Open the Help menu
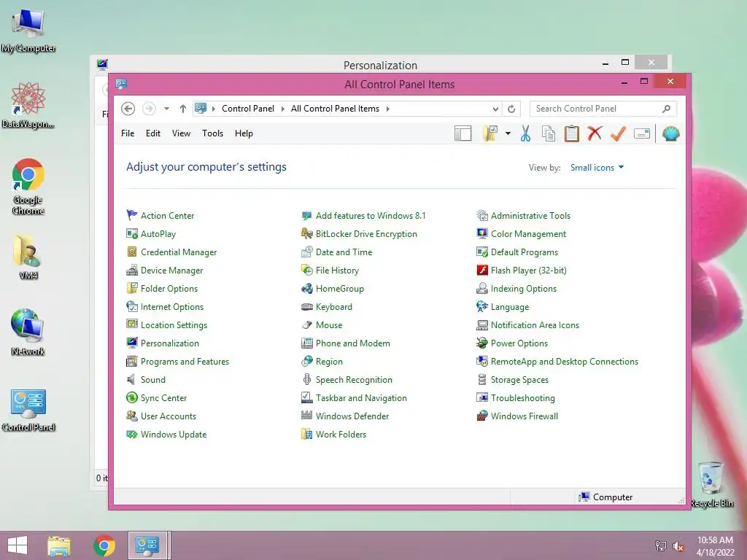This screenshot has height=560, width=747. click(244, 133)
